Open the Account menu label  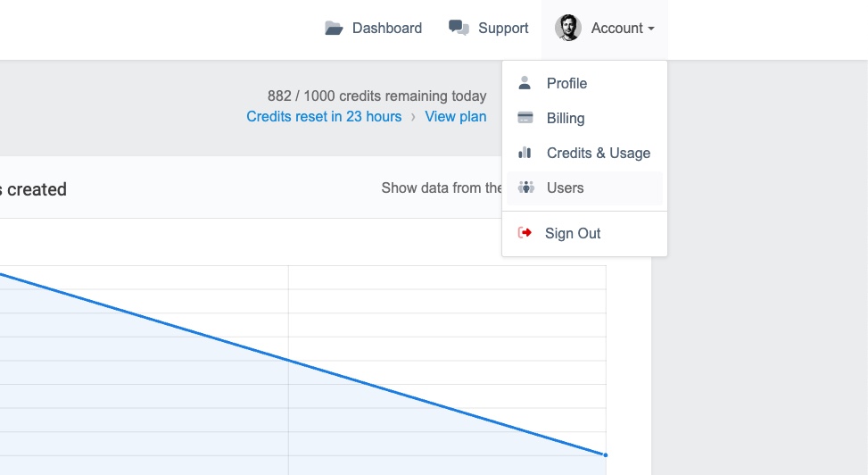coord(616,28)
